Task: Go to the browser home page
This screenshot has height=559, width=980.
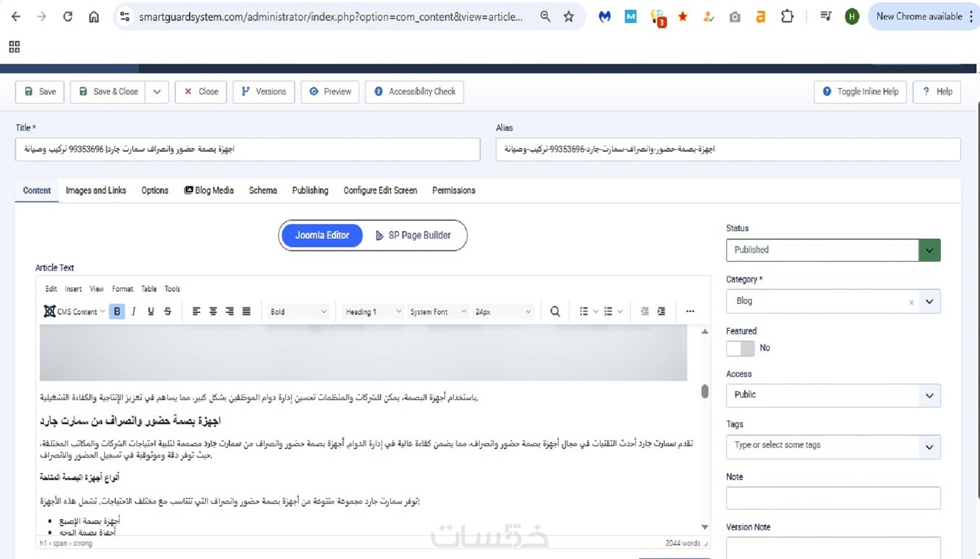Action: 93,17
